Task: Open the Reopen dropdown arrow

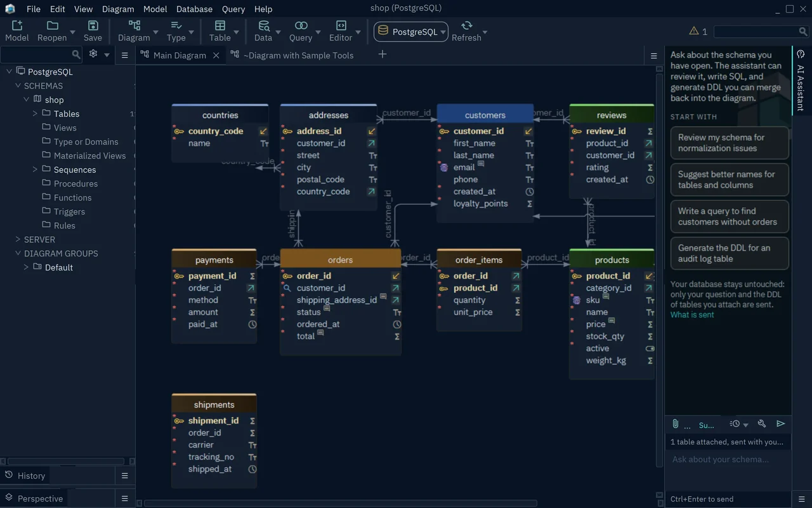Action: [72, 32]
